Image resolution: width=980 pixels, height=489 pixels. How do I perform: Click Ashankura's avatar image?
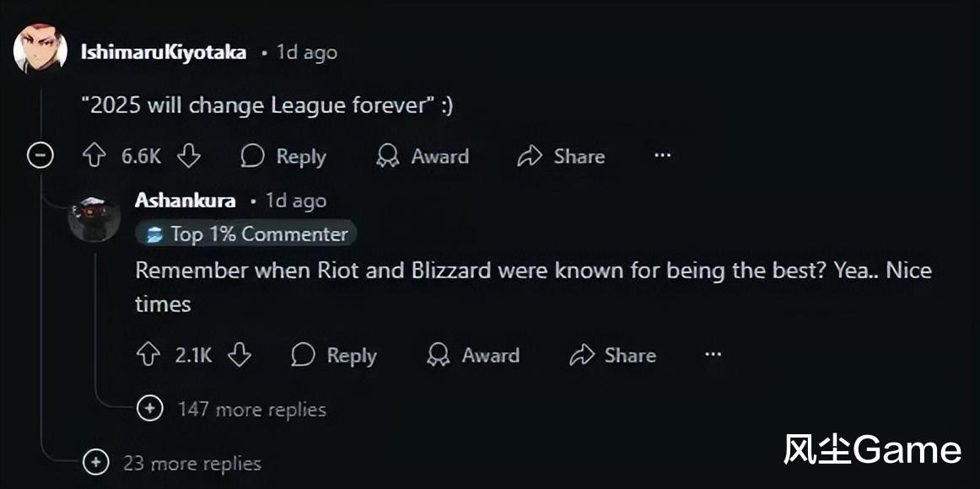pos(94,218)
